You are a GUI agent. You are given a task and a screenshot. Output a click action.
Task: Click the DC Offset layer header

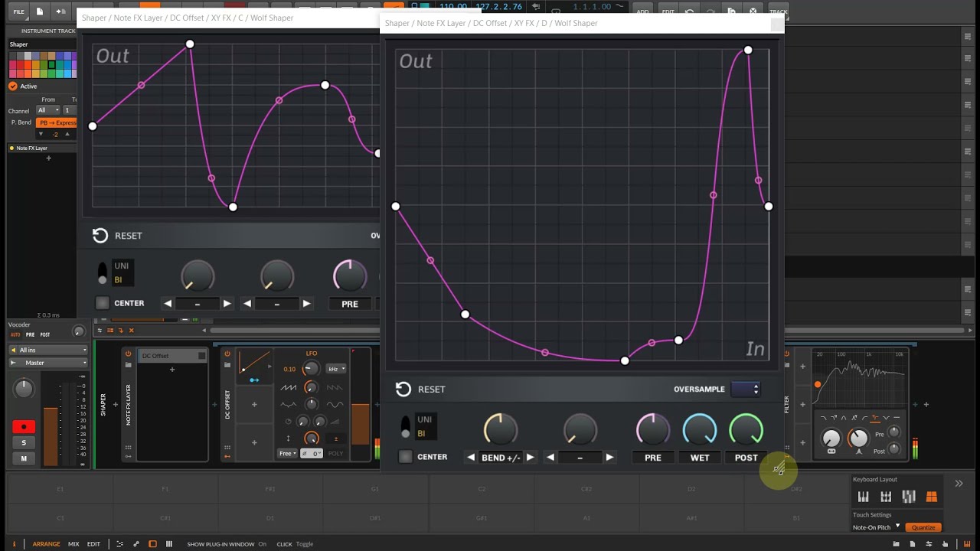172,356
